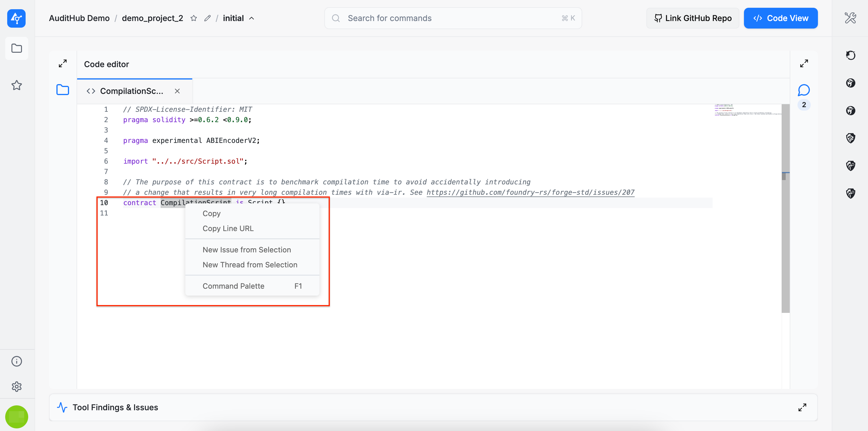Choose New Issue from Selection

pyautogui.click(x=246, y=249)
